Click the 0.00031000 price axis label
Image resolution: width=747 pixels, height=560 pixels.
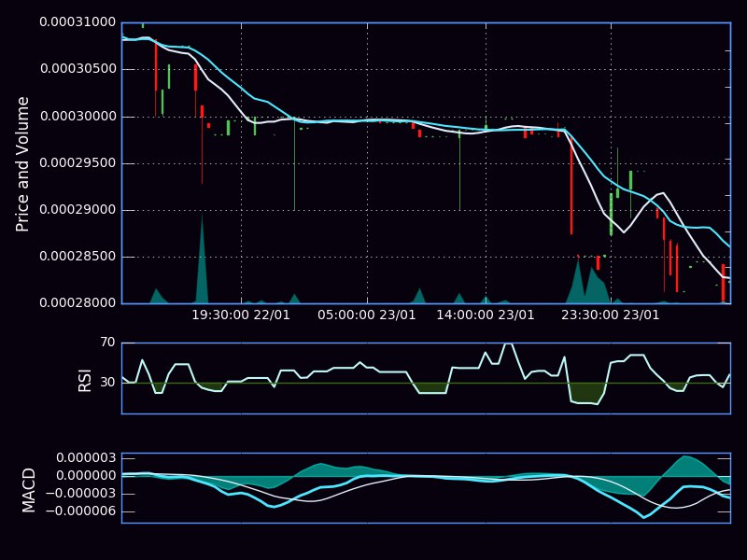[x=78, y=22]
